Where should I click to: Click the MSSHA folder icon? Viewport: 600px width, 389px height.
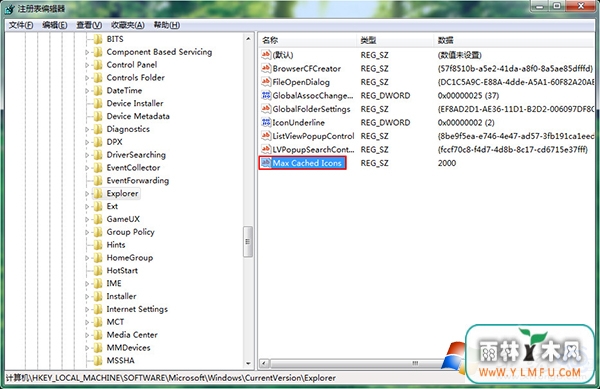pos(98,360)
